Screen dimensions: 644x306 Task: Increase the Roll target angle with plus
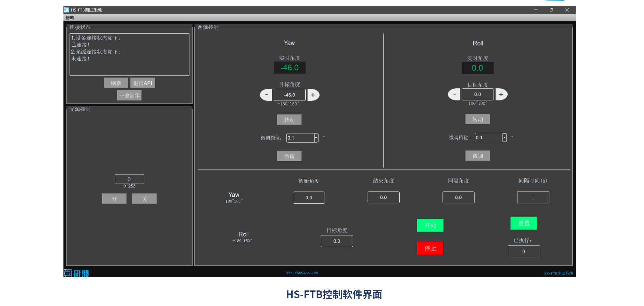(501, 94)
